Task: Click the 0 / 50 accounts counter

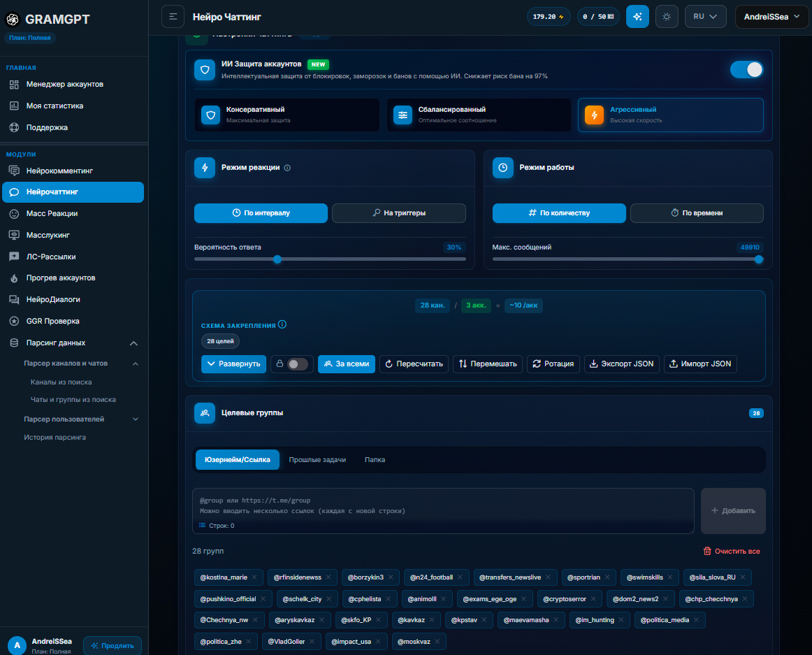Action: 598,17
